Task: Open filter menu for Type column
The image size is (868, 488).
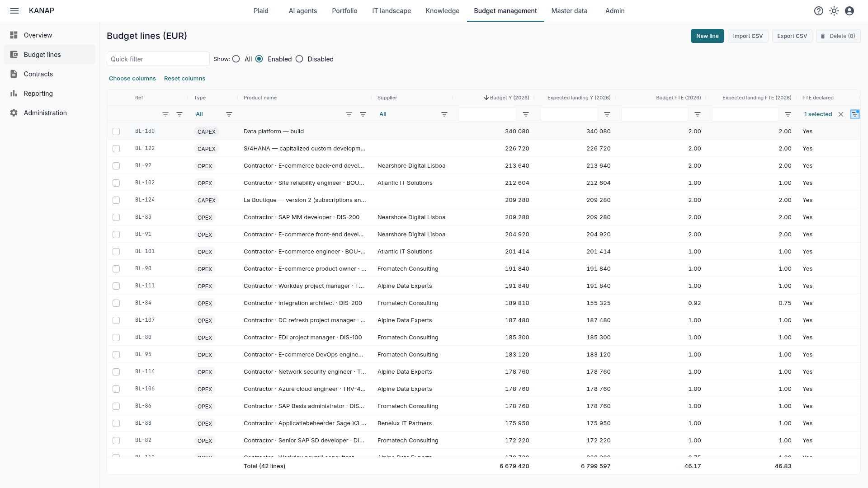Action: point(229,114)
